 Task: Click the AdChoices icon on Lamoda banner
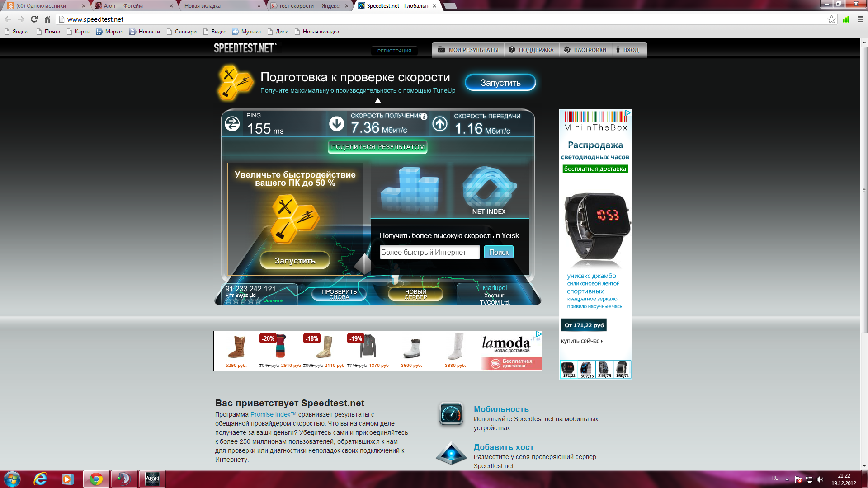[x=539, y=334]
